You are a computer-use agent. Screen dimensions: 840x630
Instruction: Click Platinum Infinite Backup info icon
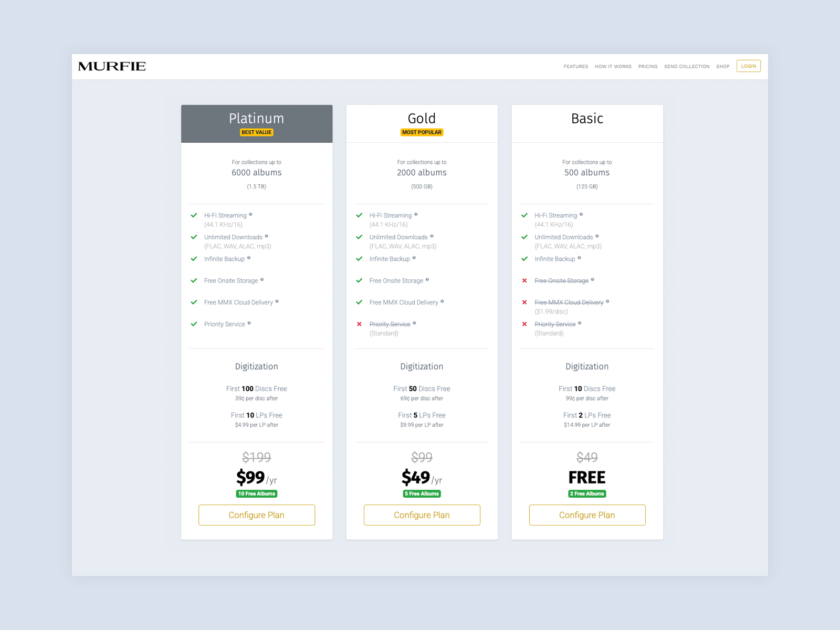point(249,258)
